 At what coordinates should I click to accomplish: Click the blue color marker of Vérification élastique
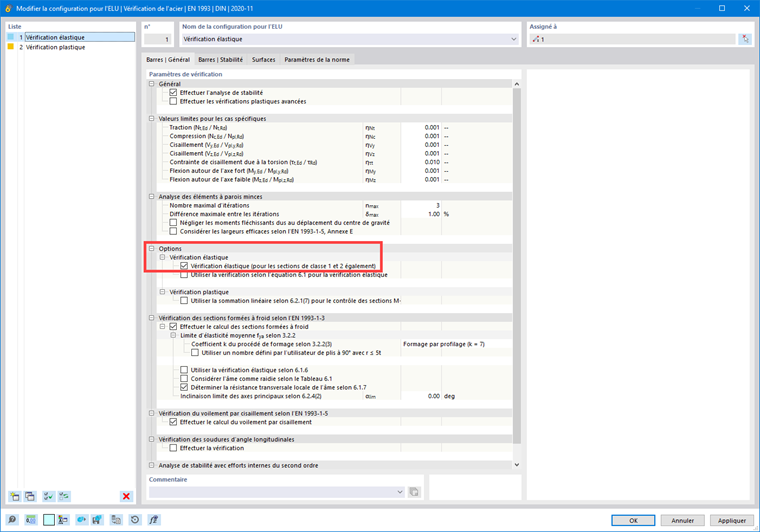coord(11,37)
